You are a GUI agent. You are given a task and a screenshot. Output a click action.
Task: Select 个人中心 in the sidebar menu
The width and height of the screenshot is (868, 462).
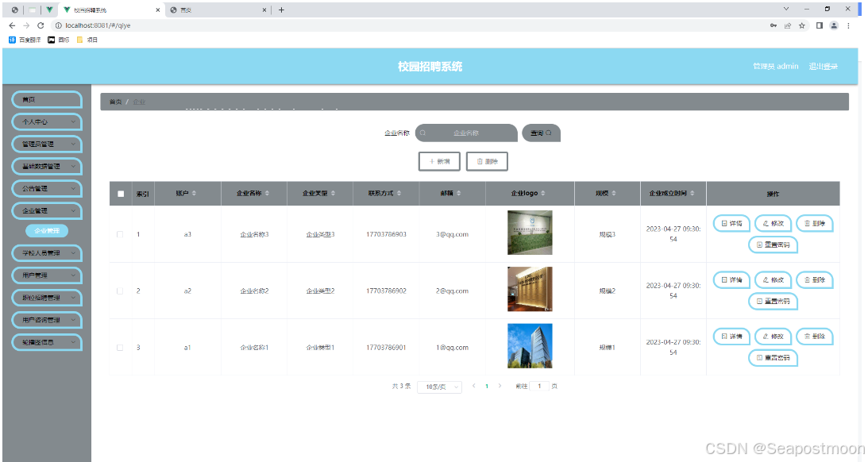point(46,121)
